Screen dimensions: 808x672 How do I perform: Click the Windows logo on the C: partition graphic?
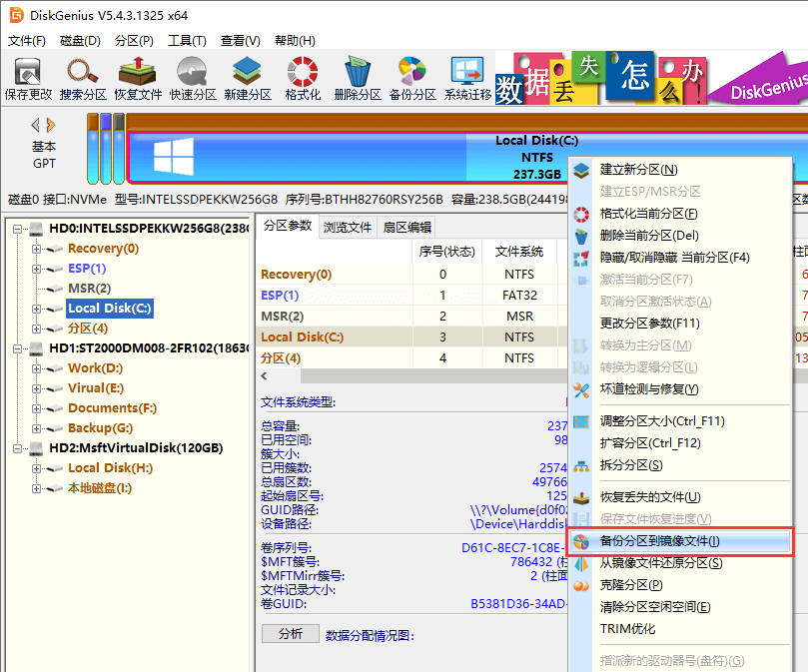[x=173, y=155]
